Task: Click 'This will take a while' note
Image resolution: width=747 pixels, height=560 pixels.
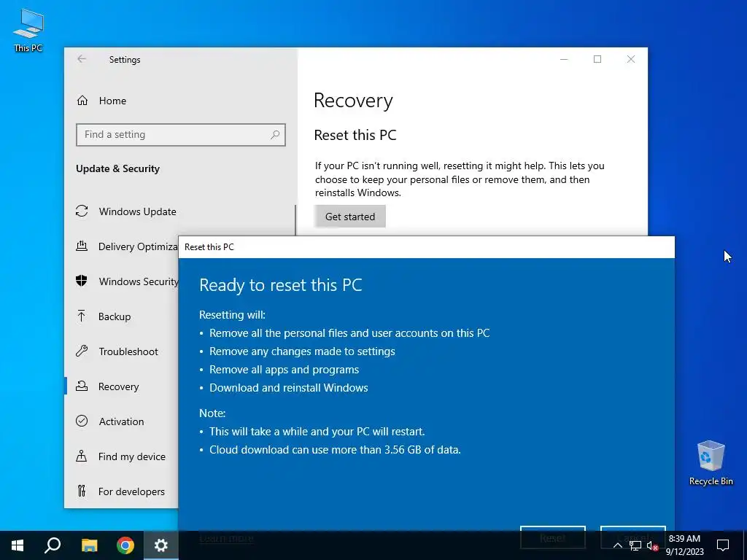Action: point(317,432)
